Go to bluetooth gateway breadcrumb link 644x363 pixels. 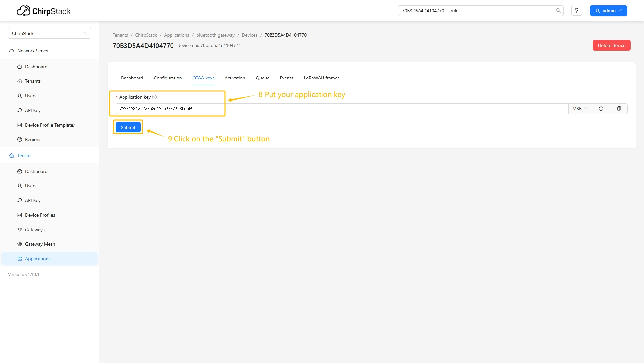(215, 35)
